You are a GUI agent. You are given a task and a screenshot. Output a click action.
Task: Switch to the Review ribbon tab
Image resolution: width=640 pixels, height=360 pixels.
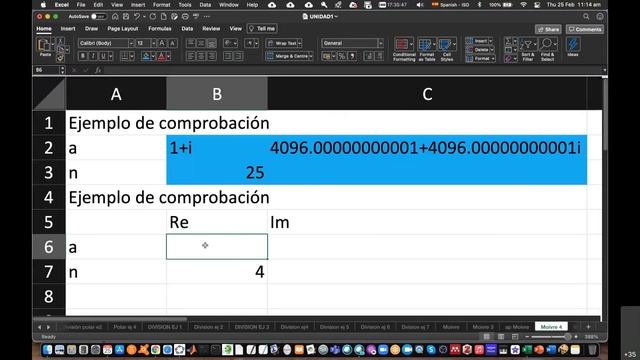211,29
